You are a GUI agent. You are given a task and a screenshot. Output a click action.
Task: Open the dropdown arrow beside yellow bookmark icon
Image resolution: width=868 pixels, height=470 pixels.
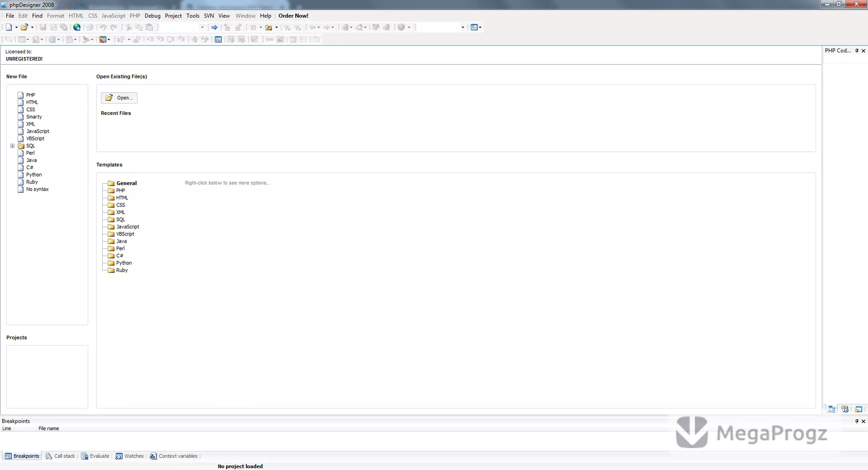[276, 27]
